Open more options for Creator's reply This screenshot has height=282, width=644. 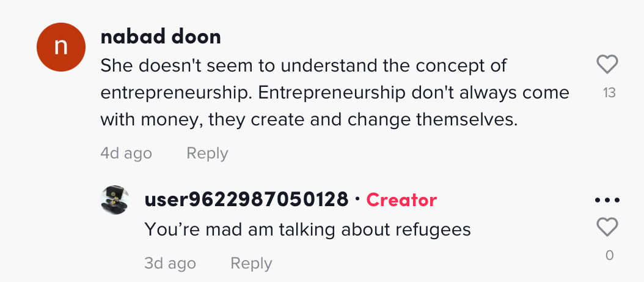[607, 200]
